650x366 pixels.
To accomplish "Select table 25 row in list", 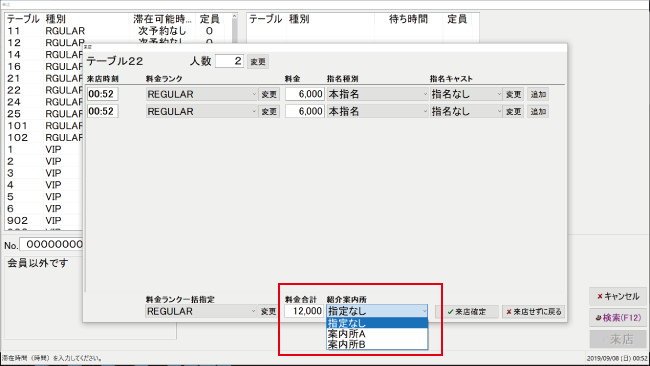I will [44, 114].
